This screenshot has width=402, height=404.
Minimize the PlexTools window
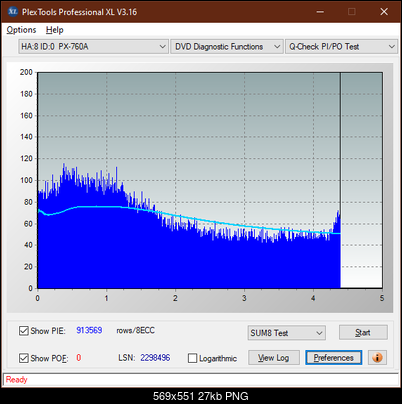(x=320, y=12)
